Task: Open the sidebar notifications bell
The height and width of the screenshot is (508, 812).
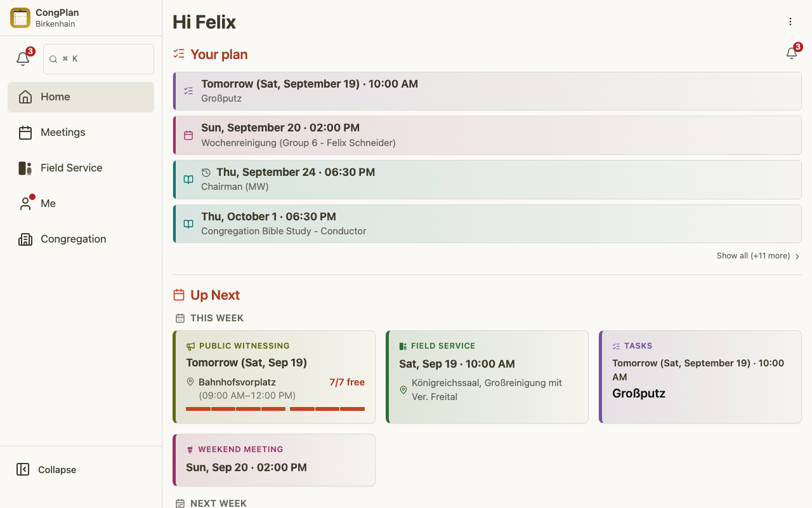Action: coord(23,58)
